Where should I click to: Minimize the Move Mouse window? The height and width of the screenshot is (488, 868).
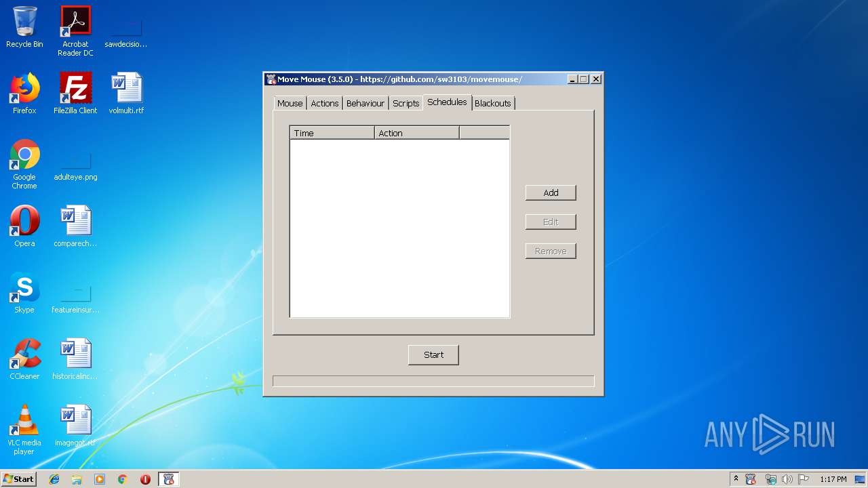click(x=572, y=79)
